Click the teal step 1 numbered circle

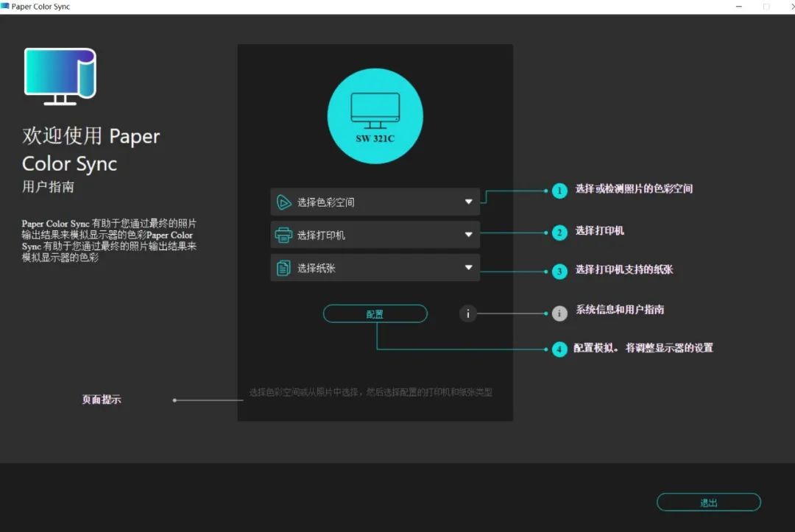click(559, 190)
